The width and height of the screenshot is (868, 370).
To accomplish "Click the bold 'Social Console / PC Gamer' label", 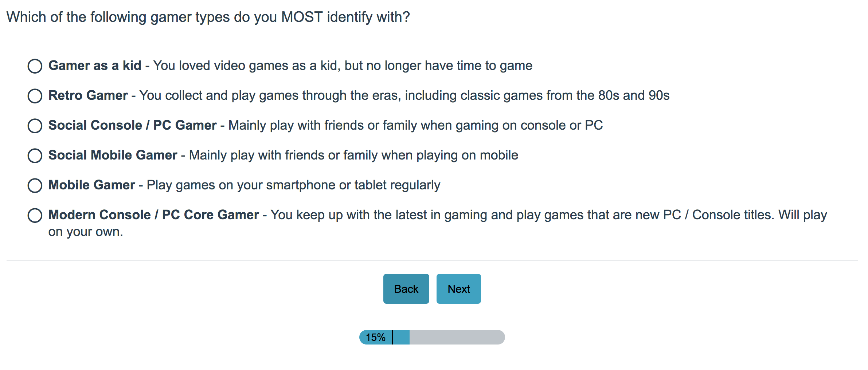I will point(132,126).
